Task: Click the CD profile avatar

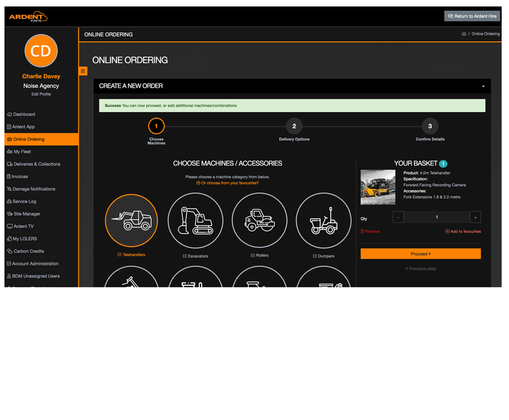Action: click(41, 51)
